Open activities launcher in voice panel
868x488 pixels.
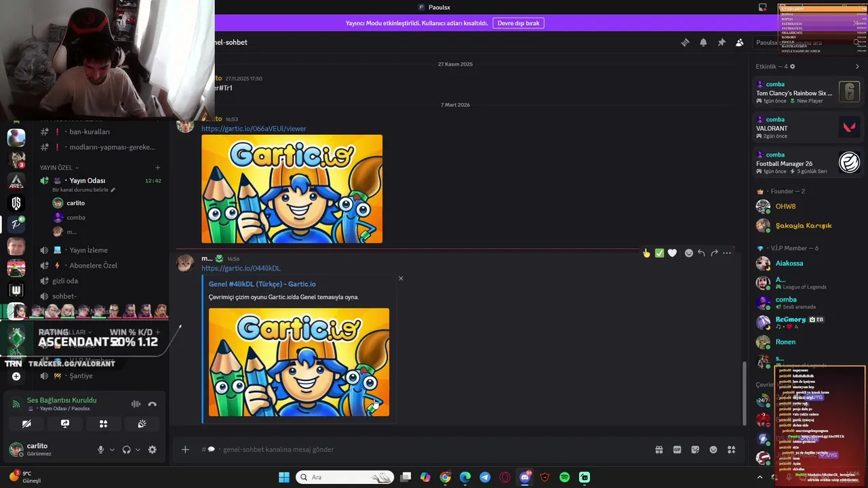tap(104, 424)
